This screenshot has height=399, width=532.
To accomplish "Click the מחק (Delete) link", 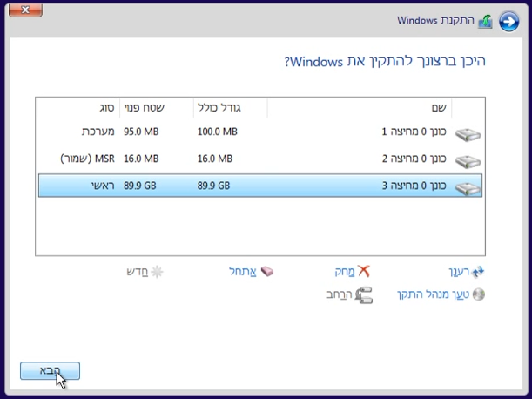I will (x=345, y=272).
